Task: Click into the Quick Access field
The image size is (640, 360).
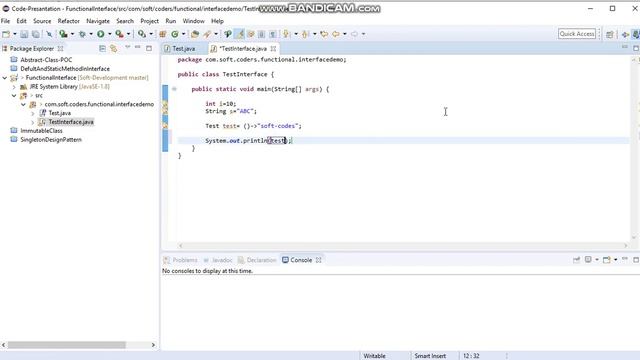Action: [577, 34]
